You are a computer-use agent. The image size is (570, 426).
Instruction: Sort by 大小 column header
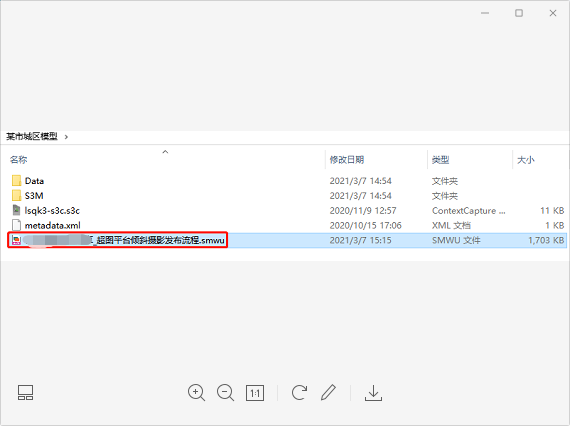pyautogui.click(x=526, y=160)
